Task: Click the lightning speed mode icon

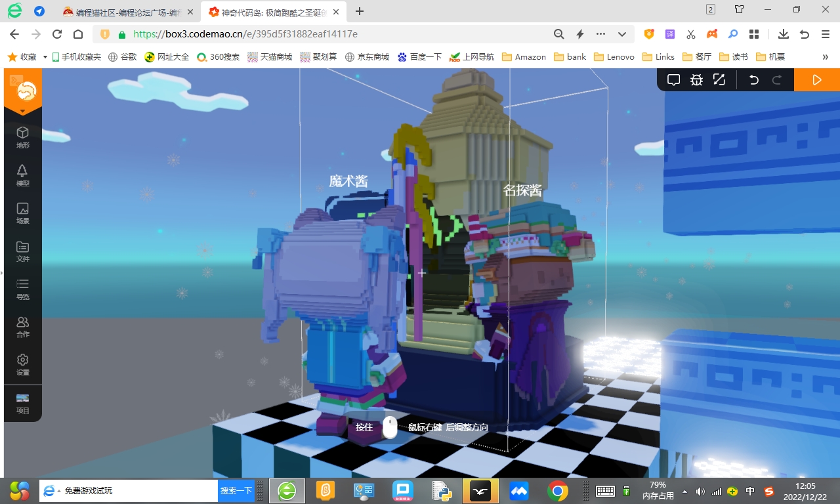Action: coord(580,34)
